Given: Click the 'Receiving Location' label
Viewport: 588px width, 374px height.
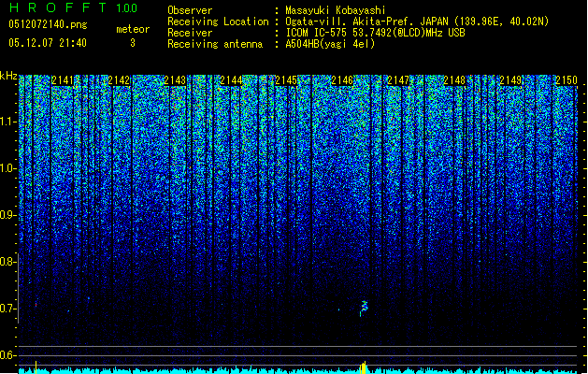Looking at the screenshot, I should click(x=218, y=22).
